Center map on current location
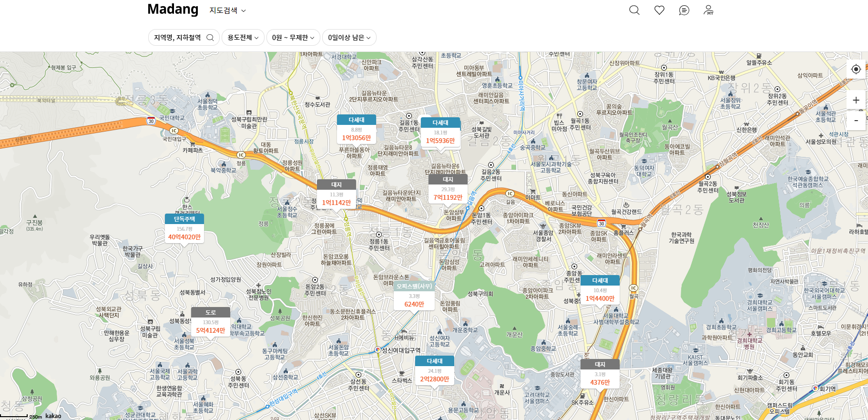 (856, 69)
